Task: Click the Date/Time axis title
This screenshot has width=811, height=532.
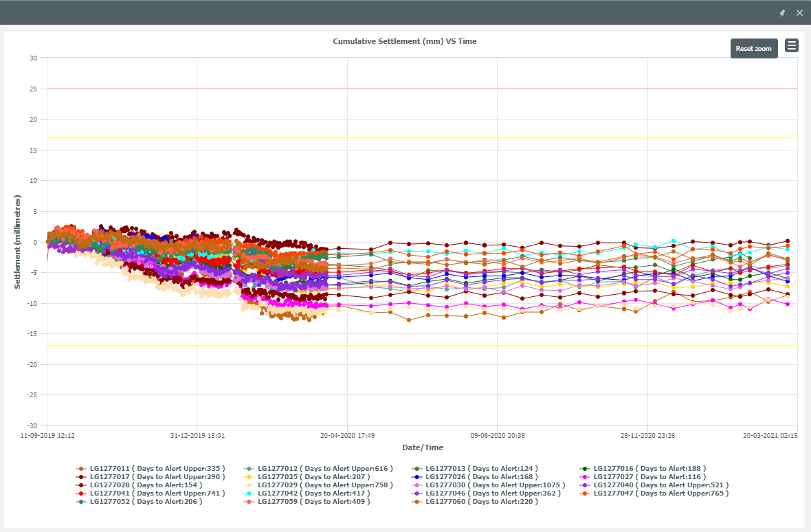Action: click(423, 447)
